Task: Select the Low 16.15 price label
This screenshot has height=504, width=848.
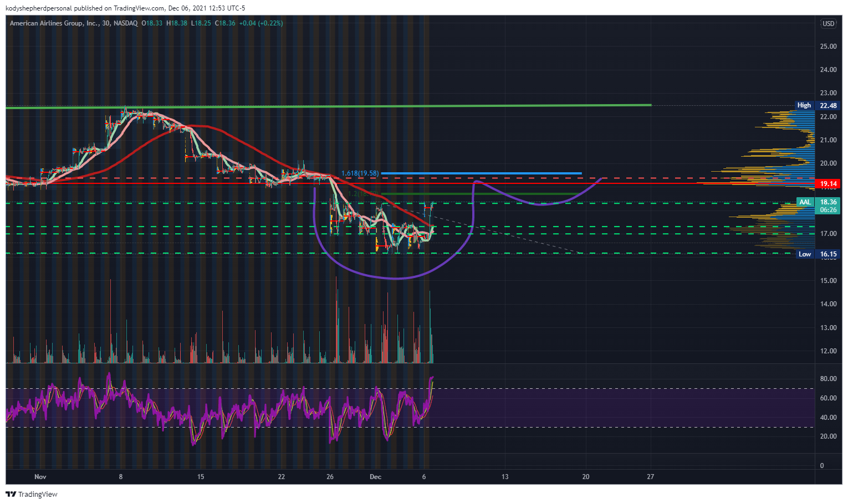Action: (x=818, y=254)
